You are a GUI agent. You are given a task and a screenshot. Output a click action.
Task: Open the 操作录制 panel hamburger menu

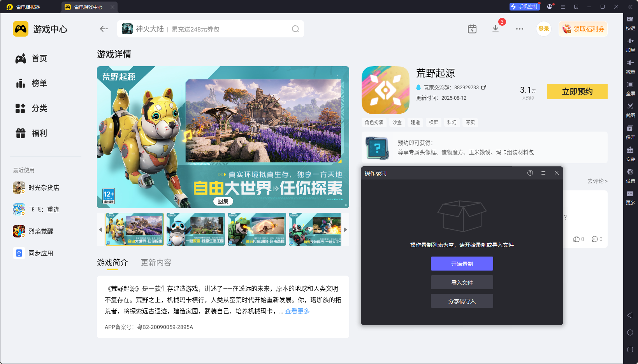(x=543, y=173)
